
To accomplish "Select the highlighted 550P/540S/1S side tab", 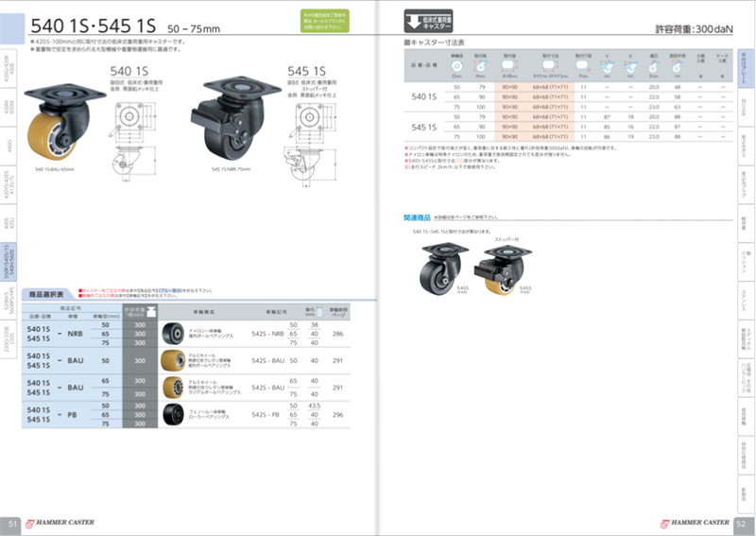I will (9, 262).
